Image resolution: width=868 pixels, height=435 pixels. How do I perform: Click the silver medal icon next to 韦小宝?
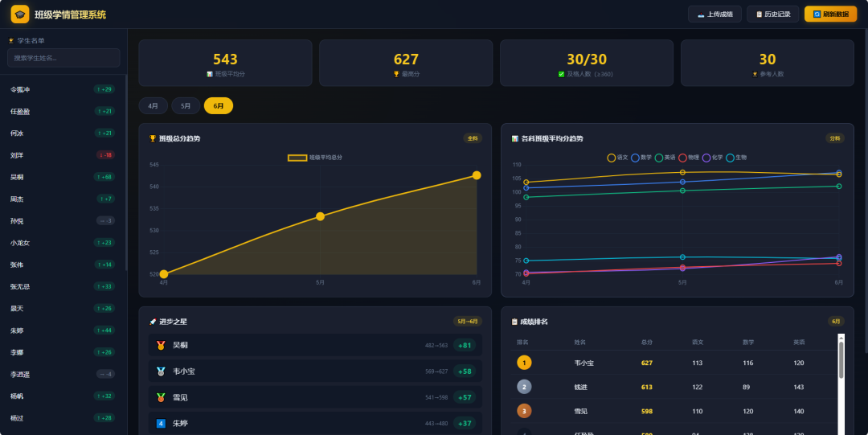(161, 371)
